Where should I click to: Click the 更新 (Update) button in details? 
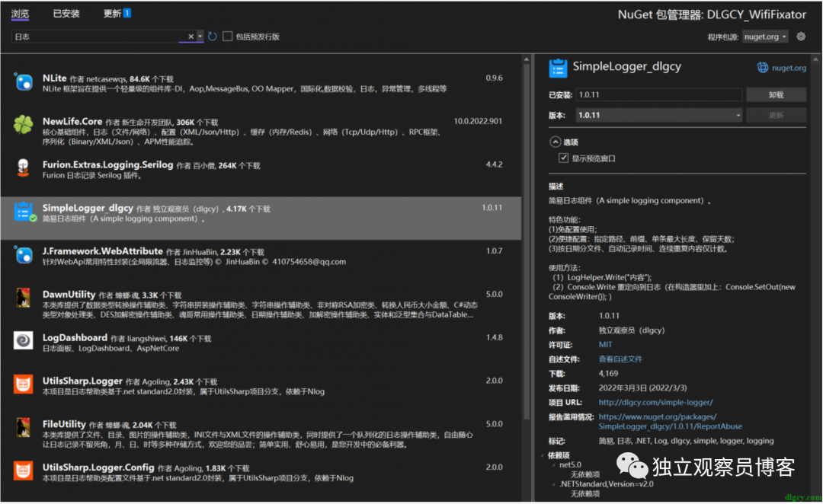pyautogui.click(x=777, y=116)
